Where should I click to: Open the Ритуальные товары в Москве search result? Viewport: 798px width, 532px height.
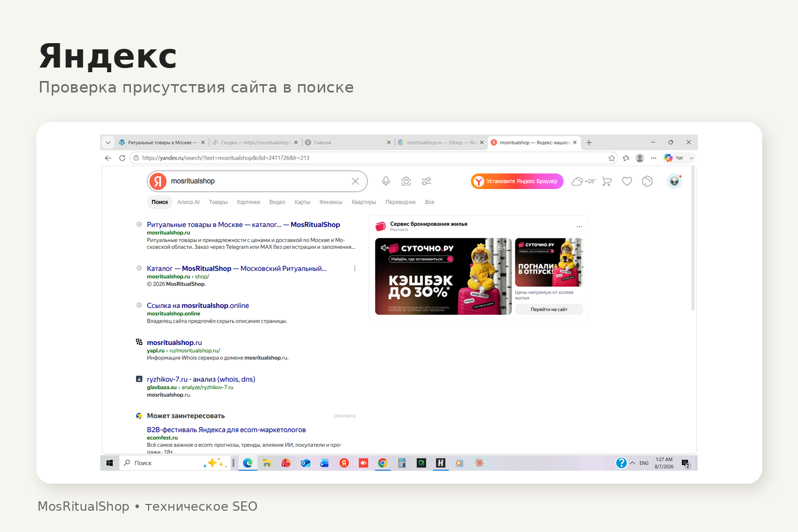point(243,224)
